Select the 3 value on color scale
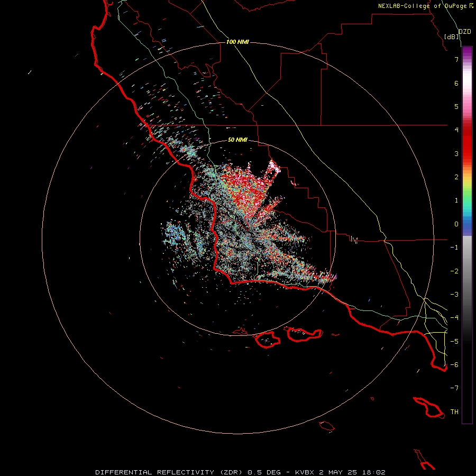The image size is (476, 476). [456, 153]
